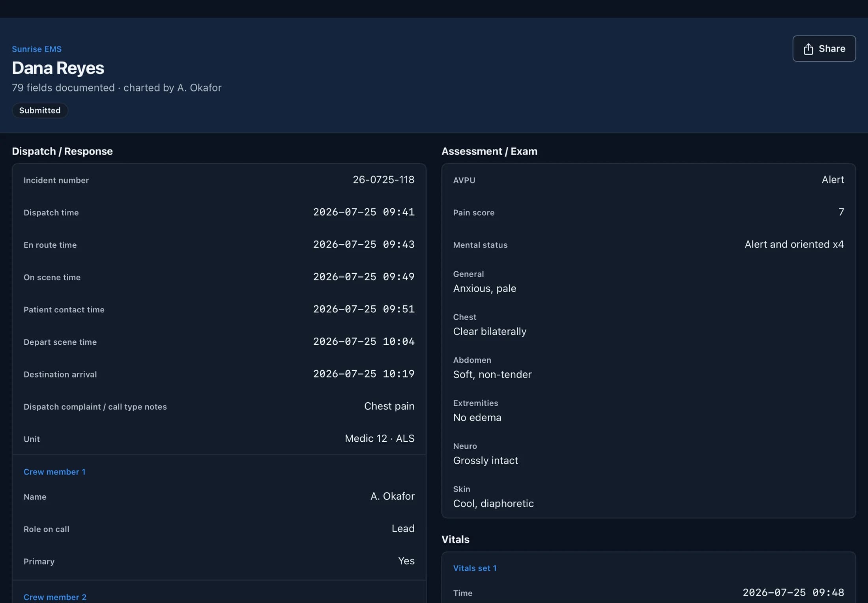Click on scene time value 09:49
This screenshot has height=603, width=868.
pos(364,276)
